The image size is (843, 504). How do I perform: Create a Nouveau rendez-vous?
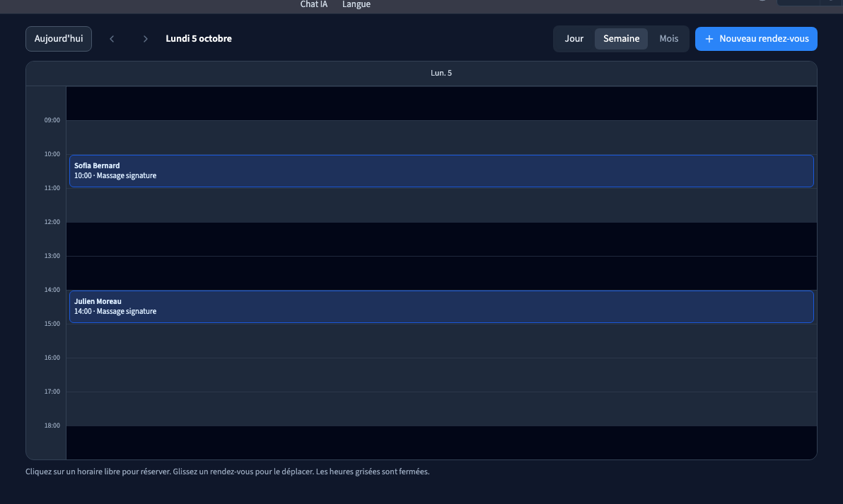coord(756,39)
